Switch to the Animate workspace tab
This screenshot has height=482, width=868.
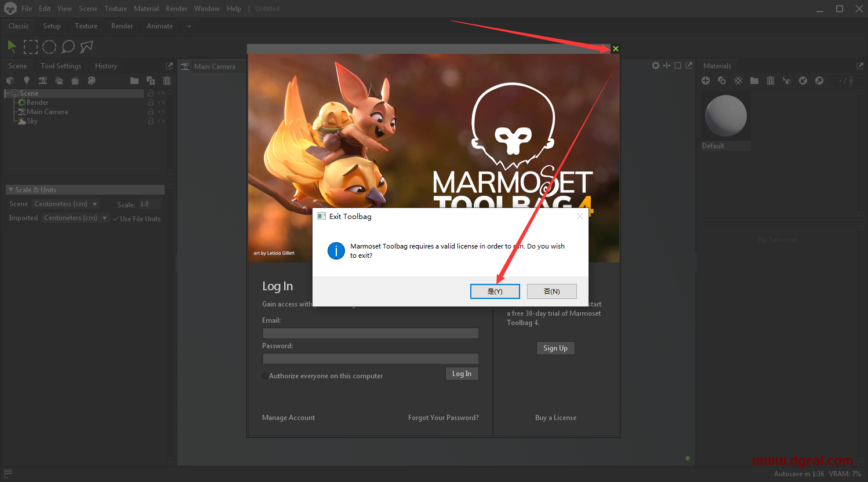159,26
